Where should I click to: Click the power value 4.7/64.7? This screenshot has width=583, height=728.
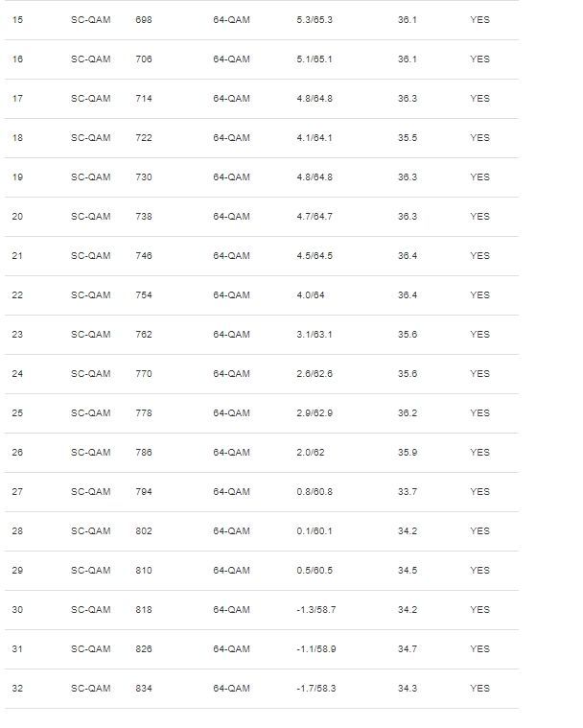click(315, 217)
